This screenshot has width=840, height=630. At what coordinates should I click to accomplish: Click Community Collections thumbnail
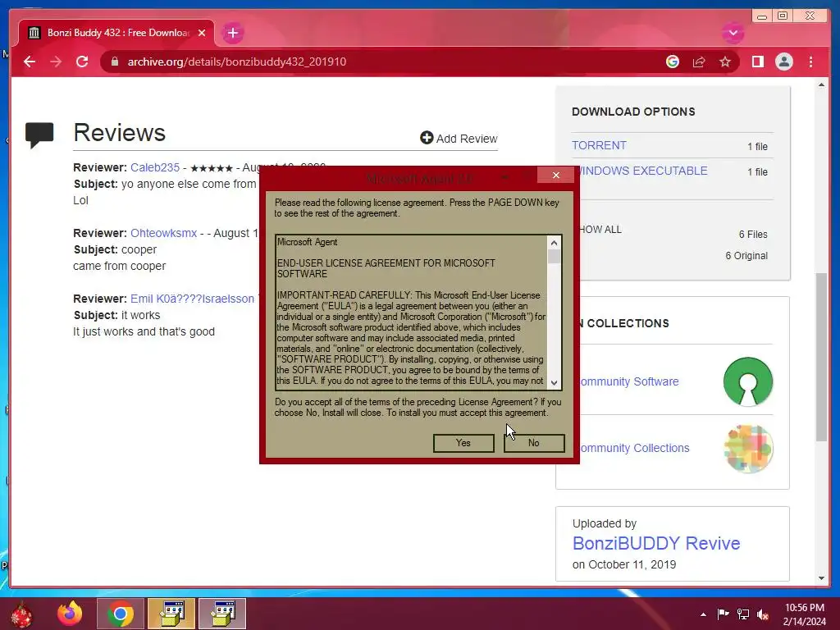coord(748,449)
